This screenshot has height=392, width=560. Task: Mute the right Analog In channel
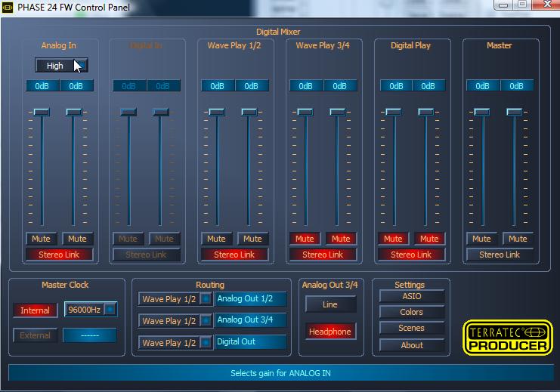78,239
